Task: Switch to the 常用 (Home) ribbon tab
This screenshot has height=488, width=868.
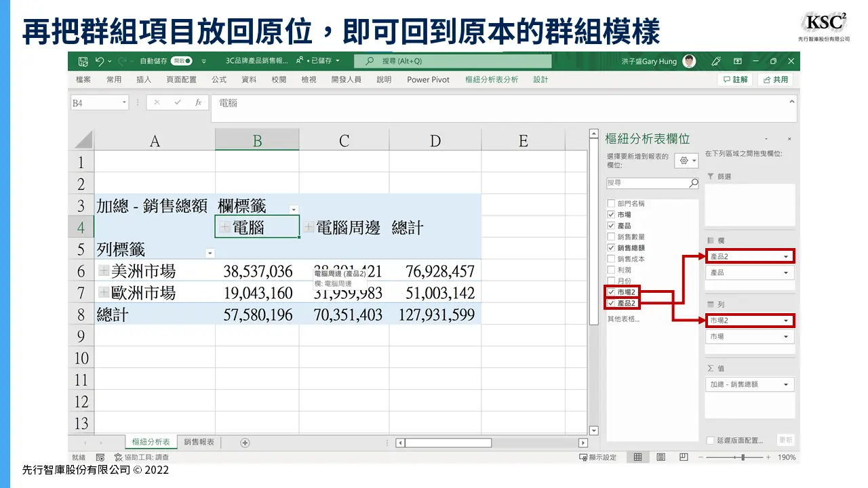Action: click(114, 79)
